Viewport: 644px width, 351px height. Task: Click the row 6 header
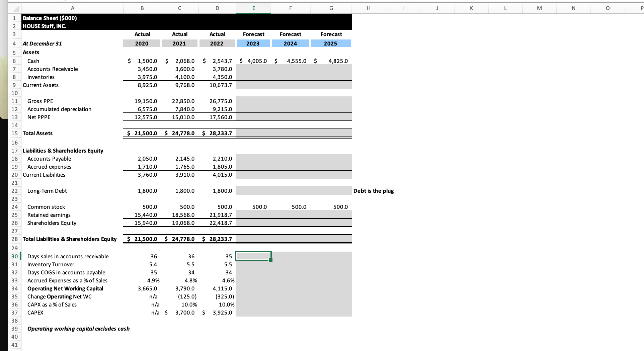(14, 61)
